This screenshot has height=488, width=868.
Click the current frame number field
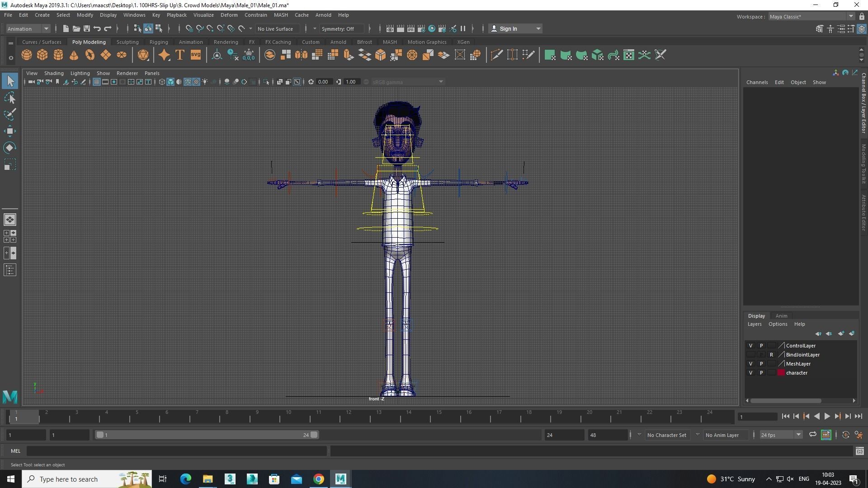click(757, 417)
